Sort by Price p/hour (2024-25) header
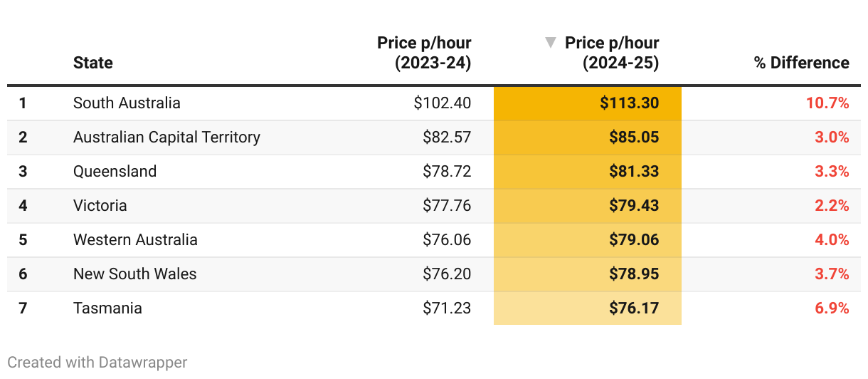The image size is (868, 379). point(612,53)
